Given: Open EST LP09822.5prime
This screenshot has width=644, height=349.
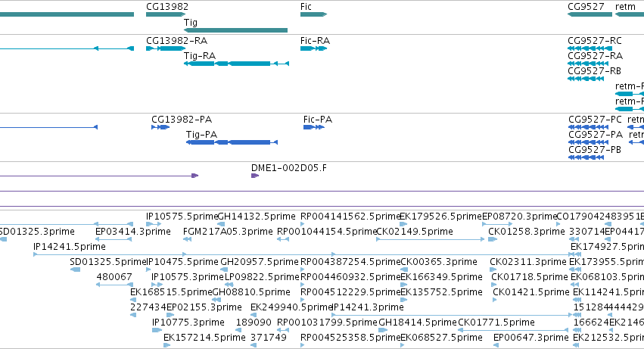Looking at the screenshot, I should [x=262, y=278].
